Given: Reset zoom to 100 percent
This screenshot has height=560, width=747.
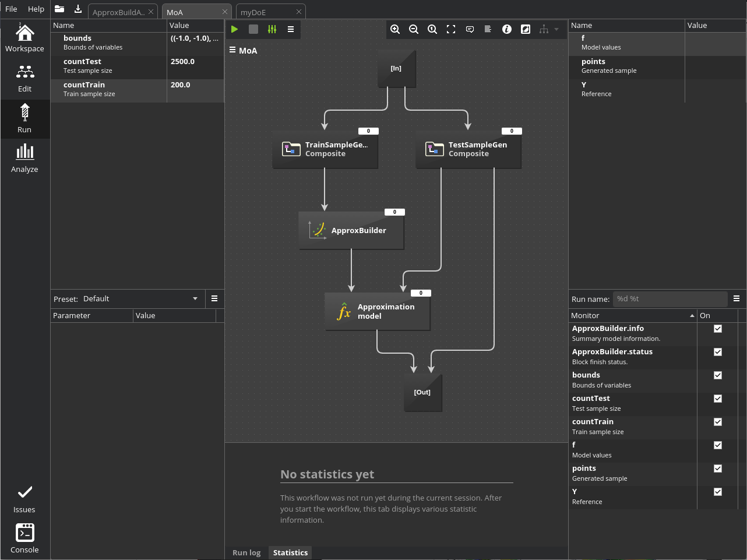Looking at the screenshot, I should pyautogui.click(x=432, y=29).
